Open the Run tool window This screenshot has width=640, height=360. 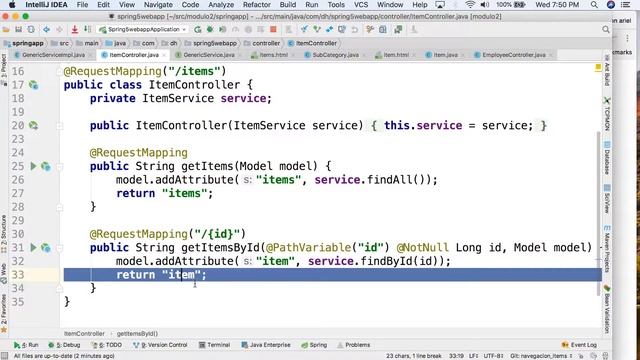pos(26,345)
